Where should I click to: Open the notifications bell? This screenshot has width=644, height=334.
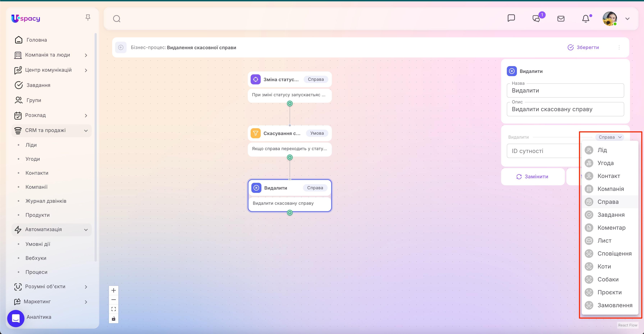586,18
